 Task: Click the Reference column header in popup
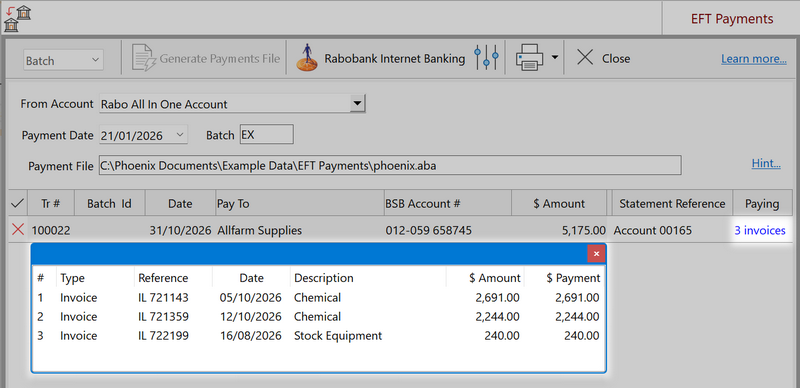pos(163,278)
